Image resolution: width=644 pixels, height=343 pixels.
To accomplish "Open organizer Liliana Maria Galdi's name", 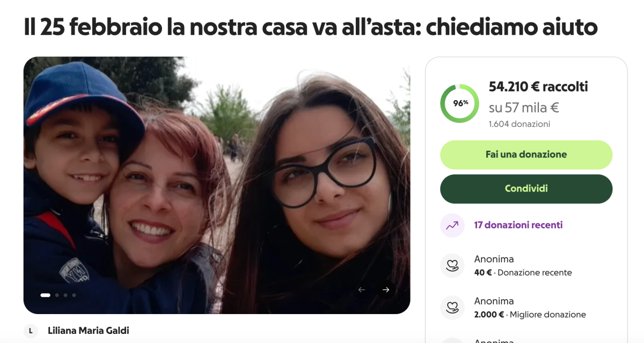I will (89, 331).
